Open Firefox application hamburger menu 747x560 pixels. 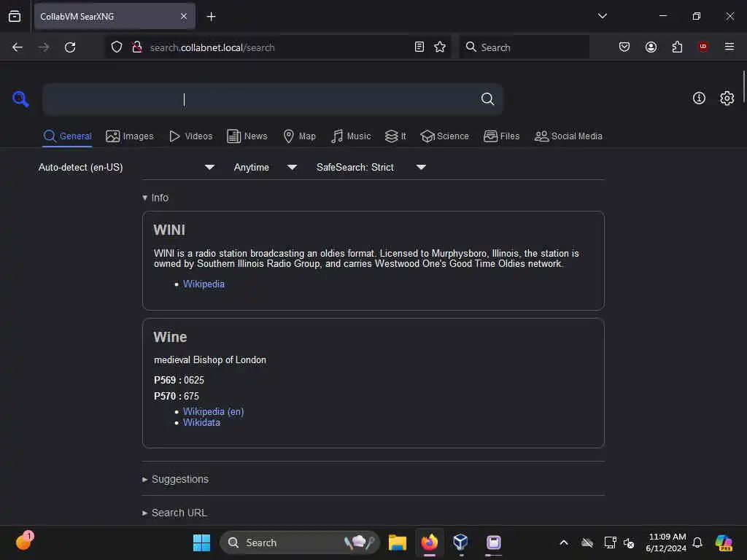click(729, 47)
